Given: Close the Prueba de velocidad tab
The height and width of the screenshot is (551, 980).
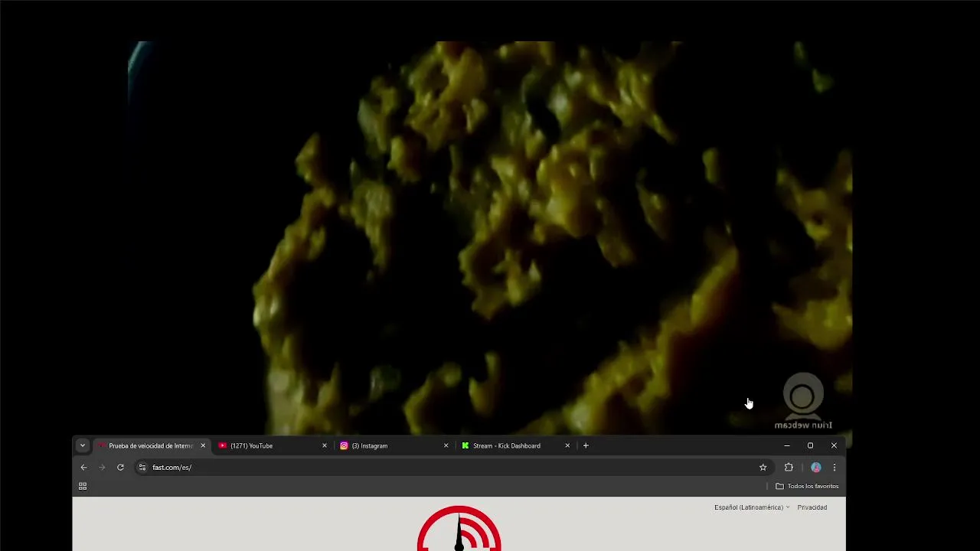Looking at the screenshot, I should pyautogui.click(x=203, y=445).
